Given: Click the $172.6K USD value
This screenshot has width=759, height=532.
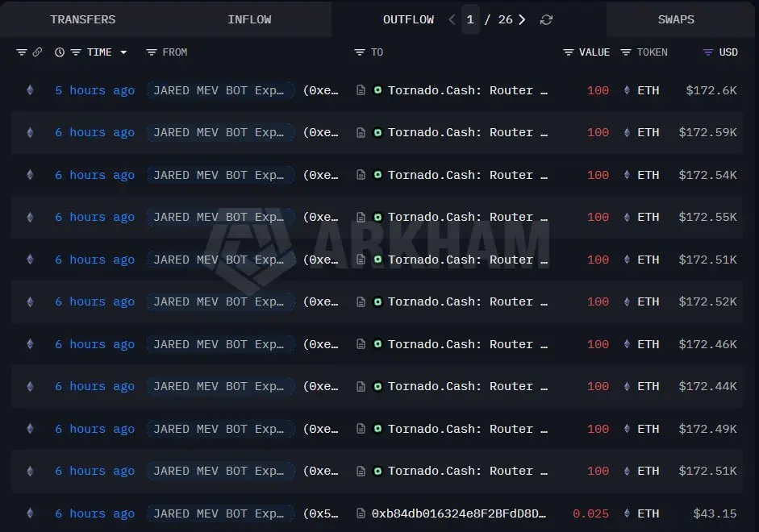Looking at the screenshot, I should [711, 90].
